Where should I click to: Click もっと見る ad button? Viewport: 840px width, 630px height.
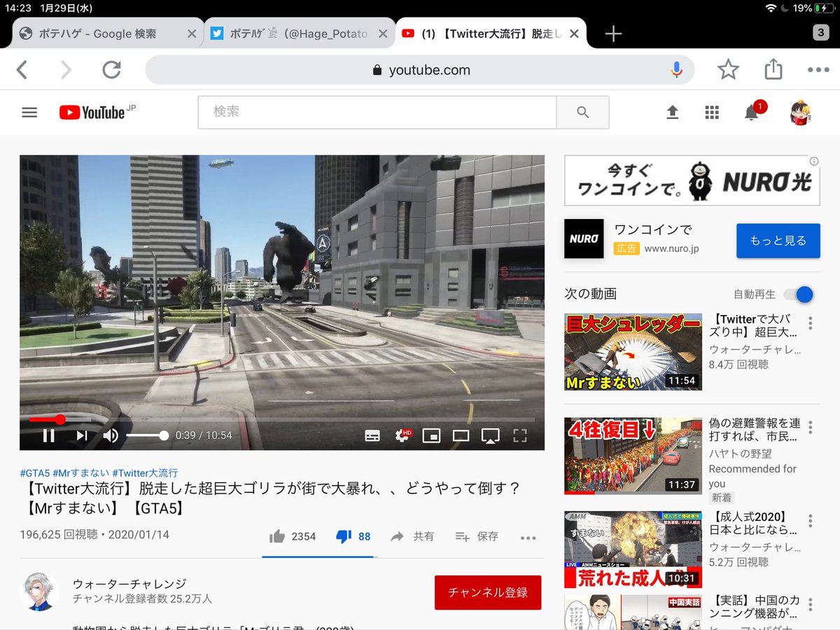pyautogui.click(x=778, y=241)
